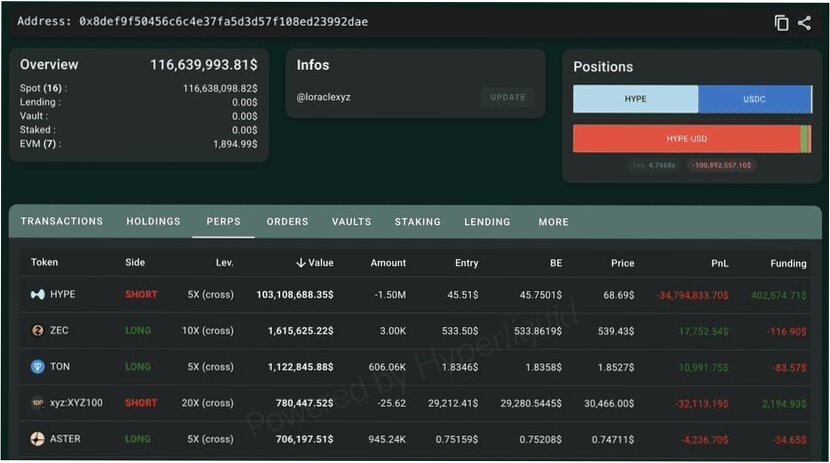Click the SHORT label in the HYPE row
Image resolution: width=830 pixels, height=463 pixels.
[141, 295]
